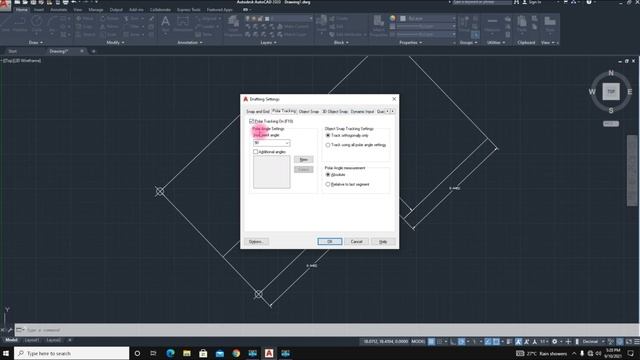Toggle the grid display in status bar
640x360 pixels.
pyautogui.click(x=431, y=342)
